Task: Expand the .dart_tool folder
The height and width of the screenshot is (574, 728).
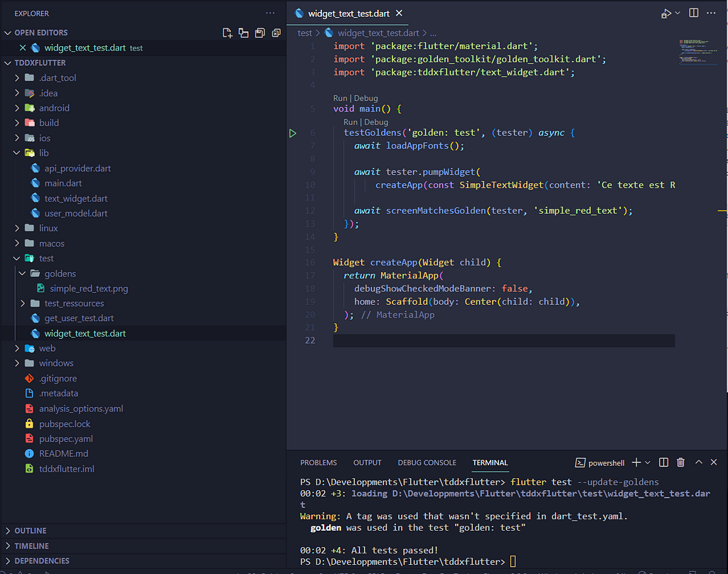Action: click(x=143, y=78)
